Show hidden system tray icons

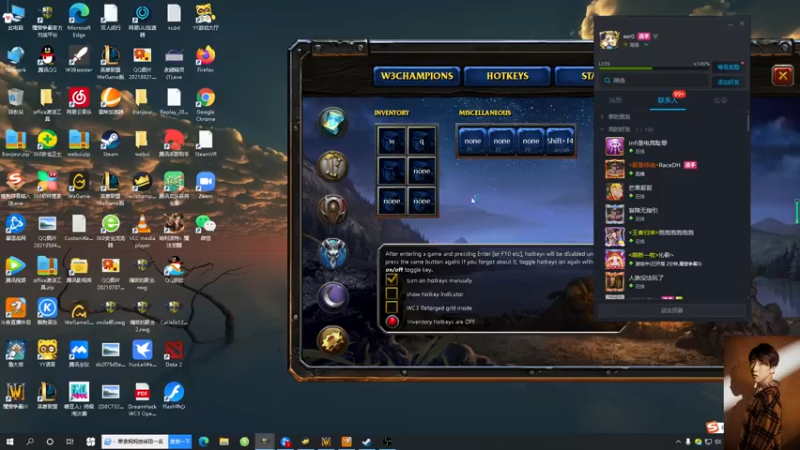pyautogui.click(x=678, y=442)
